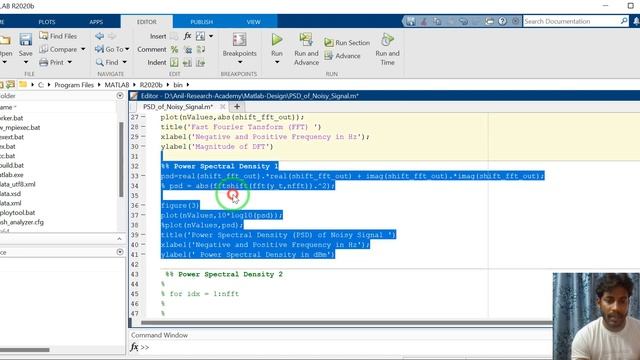
Task: Select deploytool.bat in folder list
Action: coord(18,213)
